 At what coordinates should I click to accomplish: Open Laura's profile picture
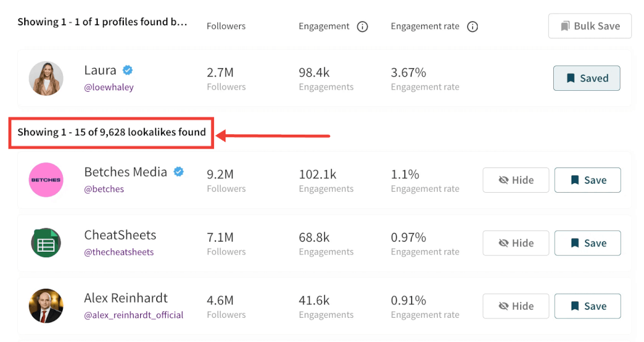click(46, 78)
